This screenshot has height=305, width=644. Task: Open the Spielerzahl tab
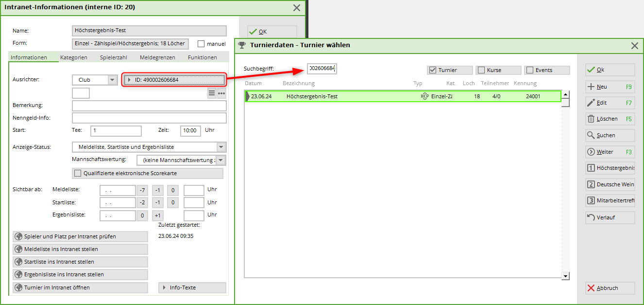click(x=114, y=57)
